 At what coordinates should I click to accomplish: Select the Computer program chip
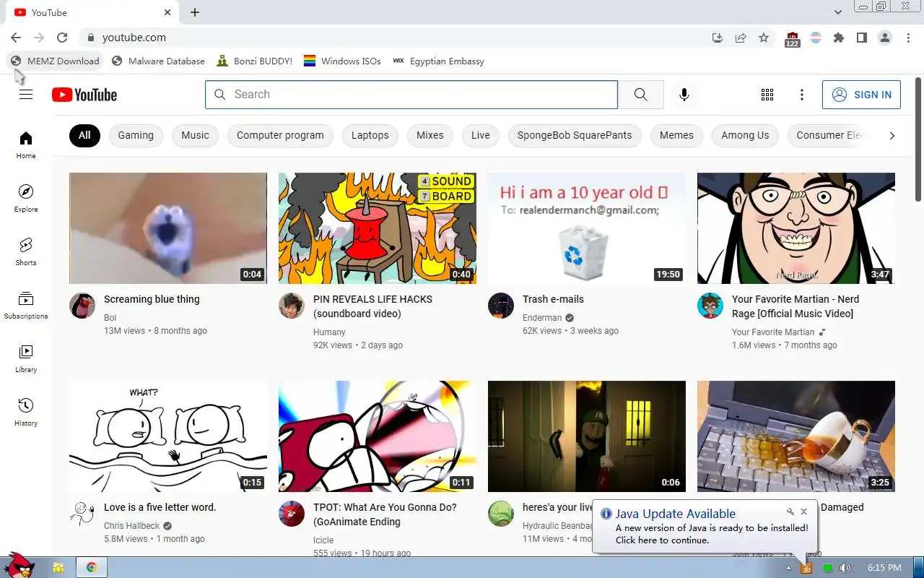pos(280,135)
